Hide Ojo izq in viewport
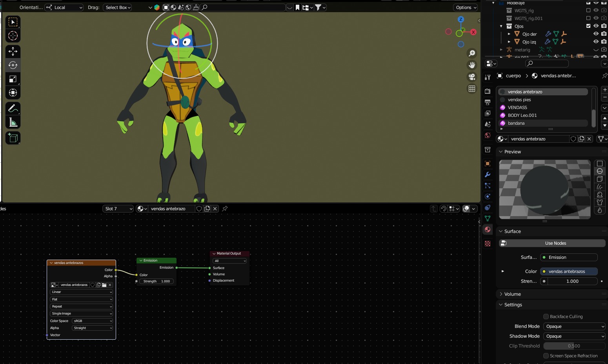The image size is (608, 364). 596,42
